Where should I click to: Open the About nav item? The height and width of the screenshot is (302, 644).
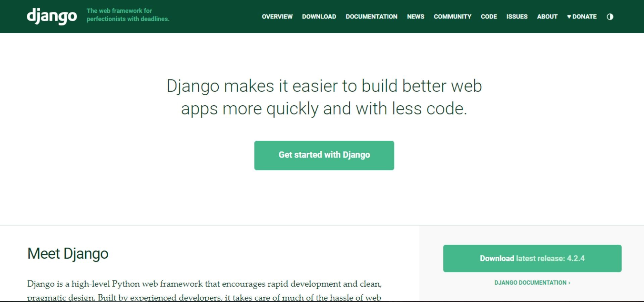(x=547, y=17)
